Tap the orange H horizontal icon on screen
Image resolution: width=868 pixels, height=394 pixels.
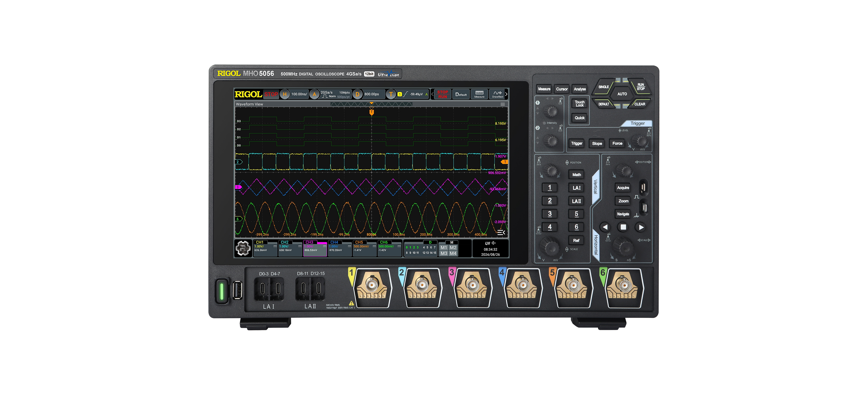click(x=285, y=94)
